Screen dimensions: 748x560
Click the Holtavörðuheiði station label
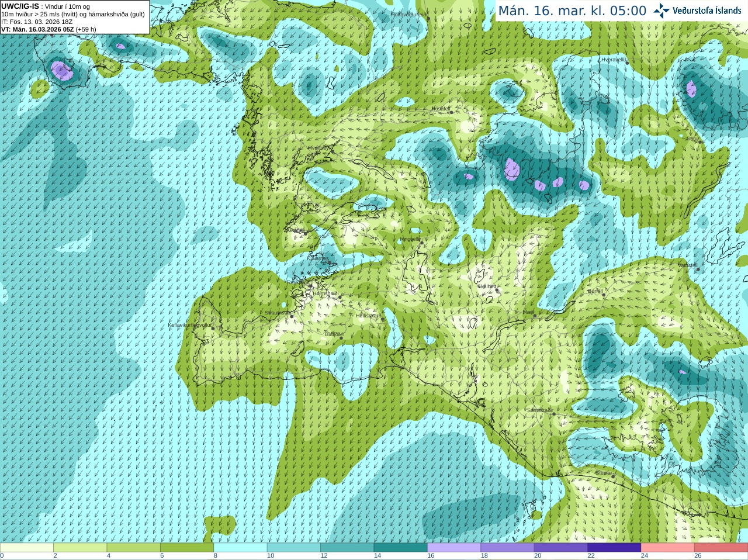[x=410, y=14]
